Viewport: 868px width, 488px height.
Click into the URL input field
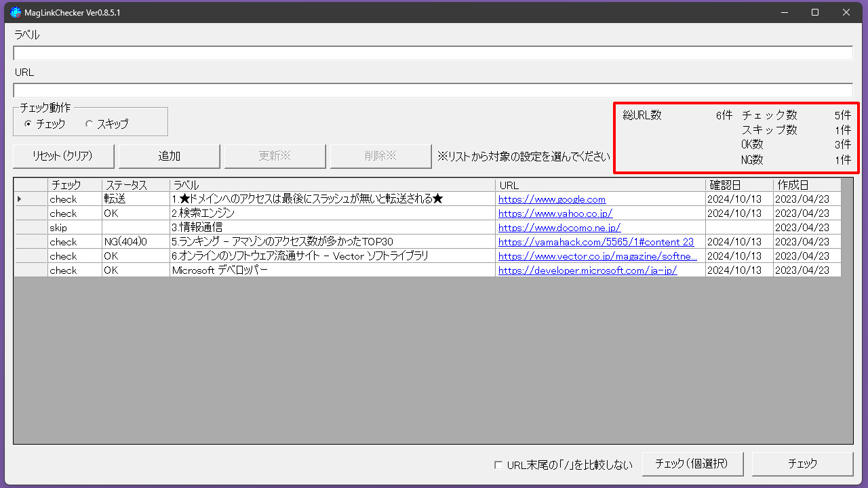click(x=433, y=90)
